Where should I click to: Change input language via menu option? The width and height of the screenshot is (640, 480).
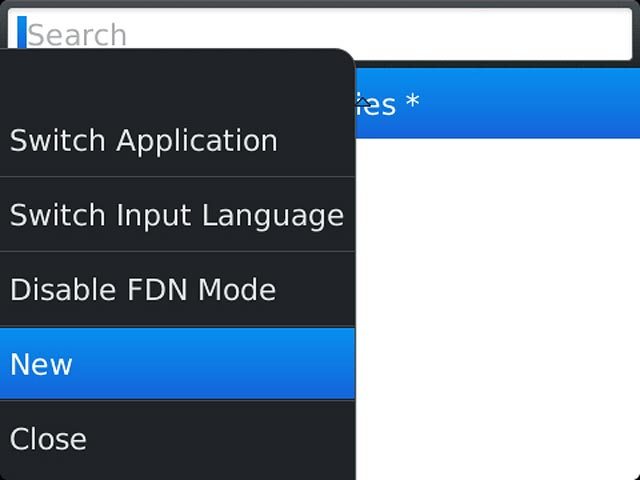pyautogui.click(x=177, y=215)
